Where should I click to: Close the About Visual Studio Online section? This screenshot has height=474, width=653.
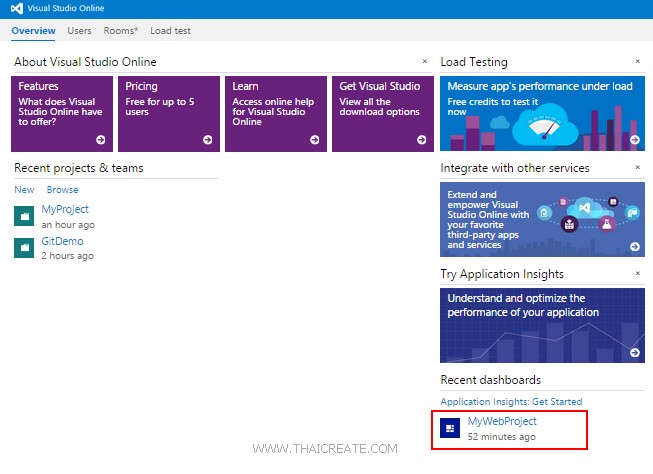pos(425,61)
